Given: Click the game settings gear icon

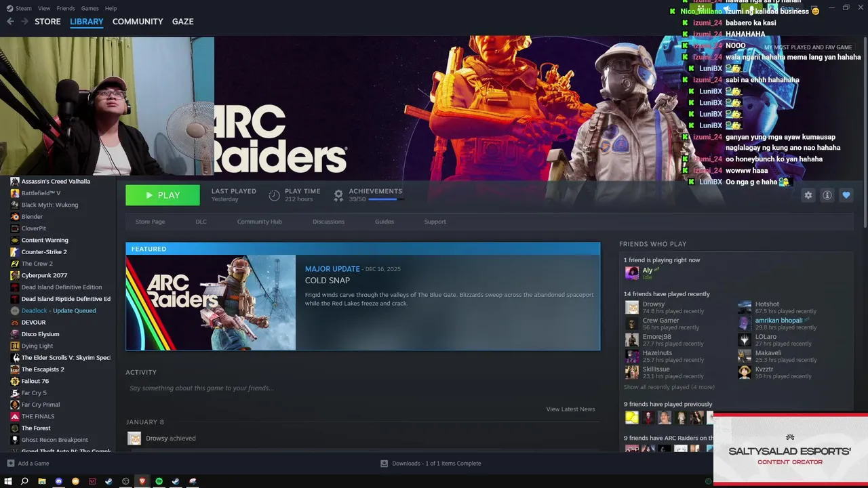Looking at the screenshot, I should [x=808, y=195].
